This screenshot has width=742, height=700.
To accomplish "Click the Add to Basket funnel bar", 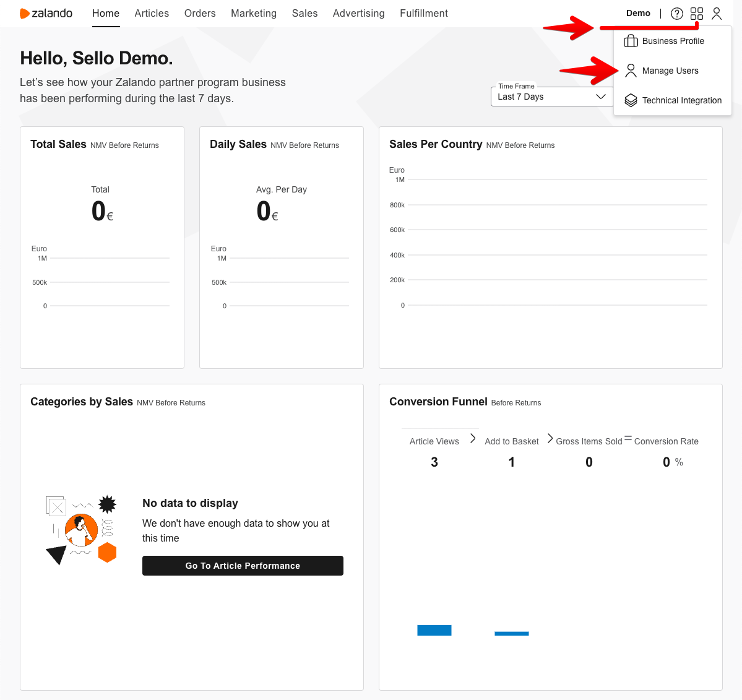I will (x=512, y=633).
